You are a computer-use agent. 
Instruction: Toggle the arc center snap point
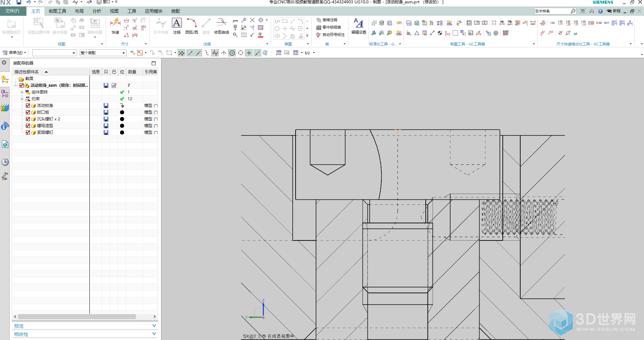coord(232,53)
